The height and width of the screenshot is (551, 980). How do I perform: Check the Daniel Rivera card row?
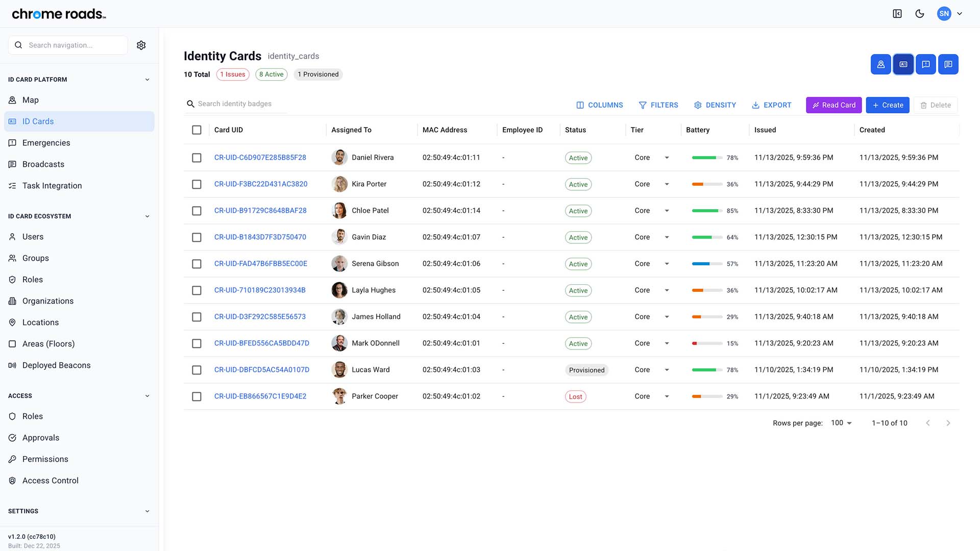coord(197,158)
